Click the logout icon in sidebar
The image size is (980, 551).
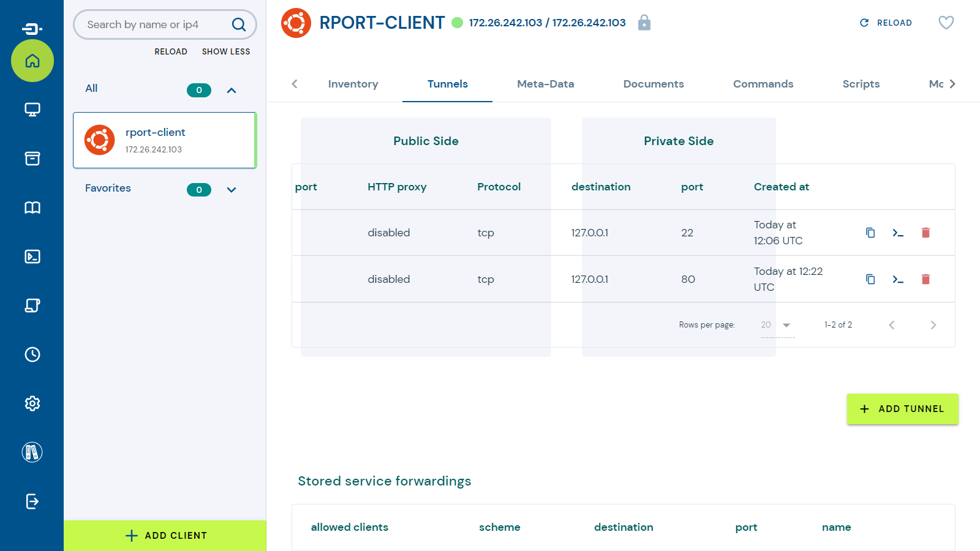32,501
